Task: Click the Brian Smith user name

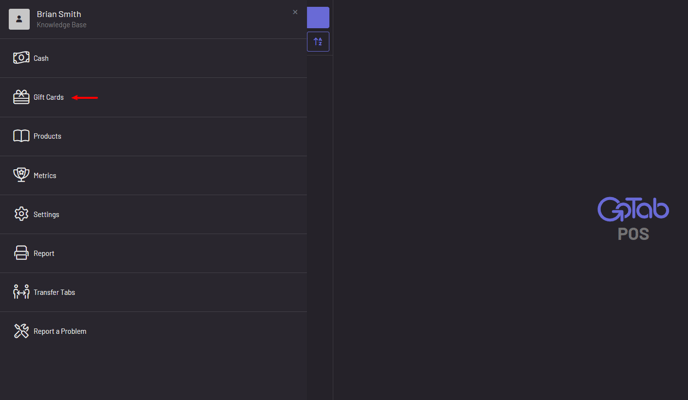Action: [x=59, y=14]
